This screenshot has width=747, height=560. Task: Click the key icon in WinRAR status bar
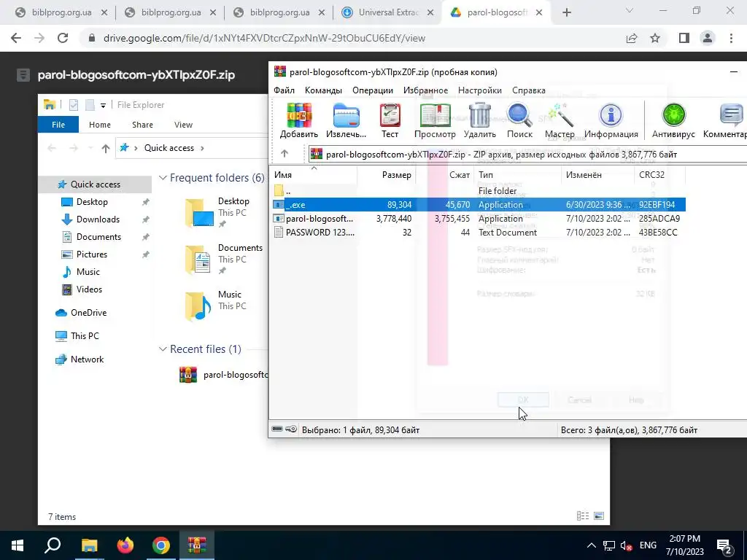click(x=291, y=429)
